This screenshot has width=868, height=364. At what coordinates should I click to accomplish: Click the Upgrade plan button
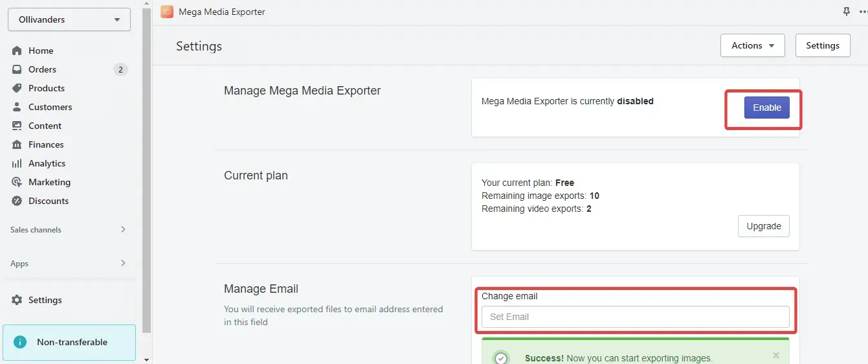pos(764,226)
